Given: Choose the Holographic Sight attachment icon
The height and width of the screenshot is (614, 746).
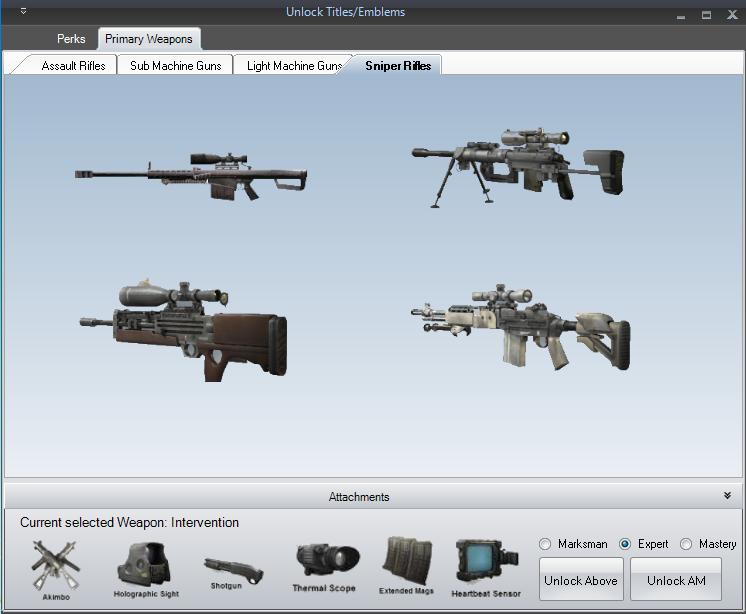Looking at the screenshot, I should (x=146, y=570).
